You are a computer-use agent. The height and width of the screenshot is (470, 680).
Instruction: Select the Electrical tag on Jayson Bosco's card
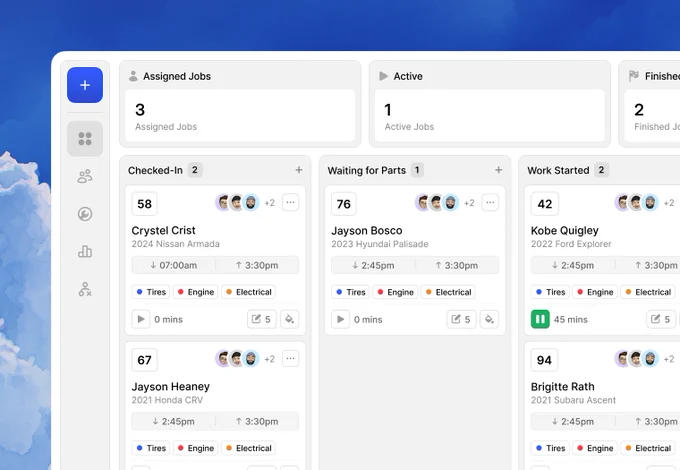(448, 292)
